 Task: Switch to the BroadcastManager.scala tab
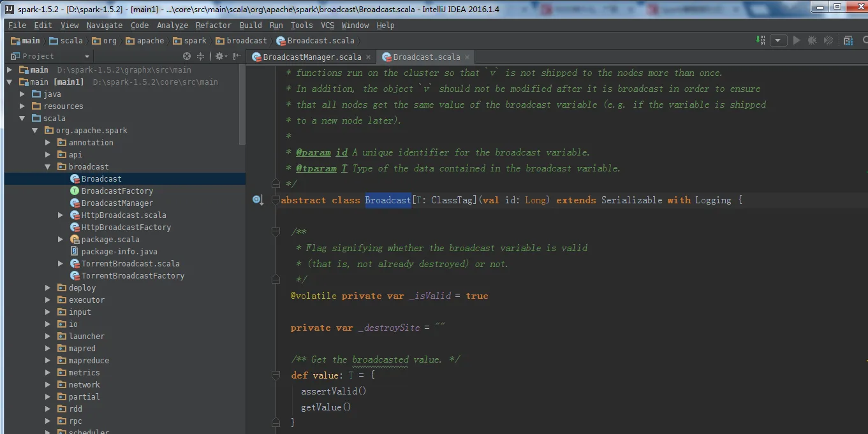coord(311,57)
